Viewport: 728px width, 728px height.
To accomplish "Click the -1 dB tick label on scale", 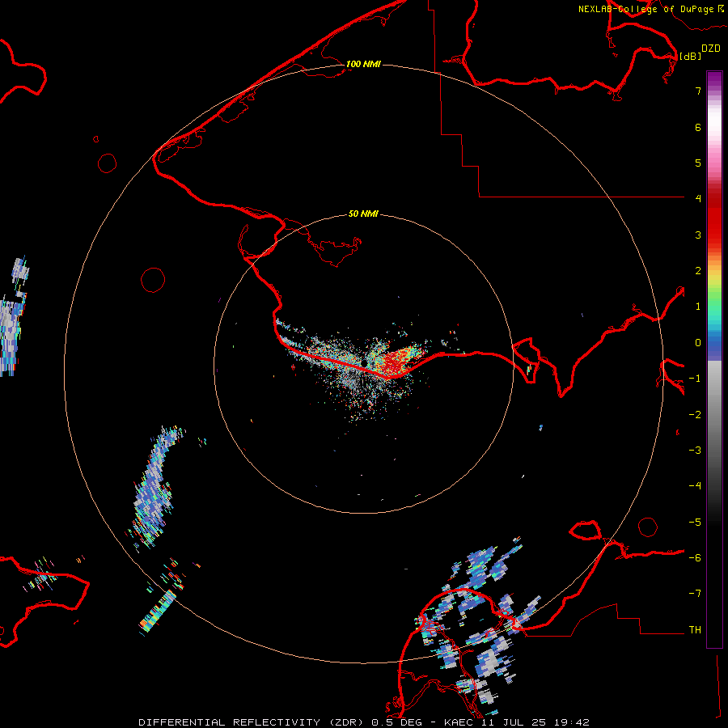I will (695, 379).
